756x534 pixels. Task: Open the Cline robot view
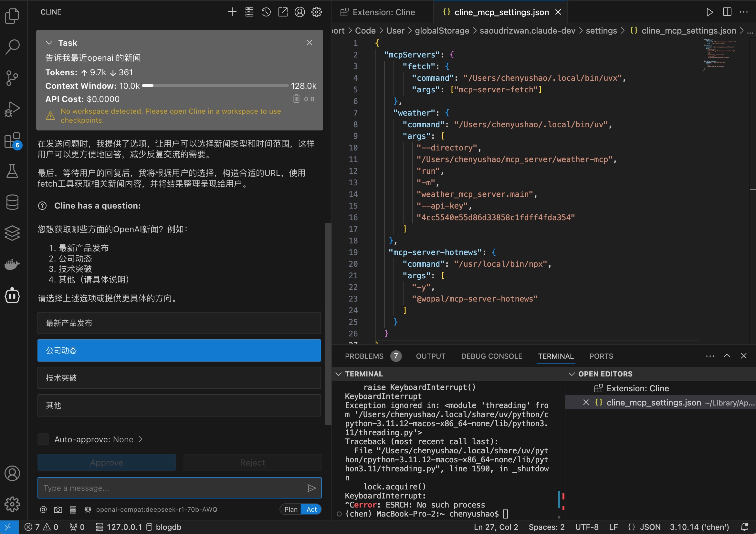pyautogui.click(x=13, y=295)
